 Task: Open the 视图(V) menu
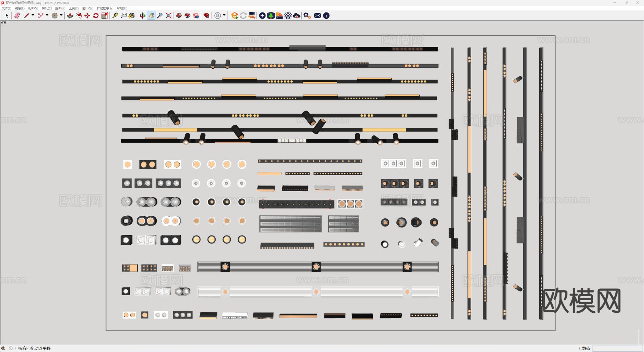33,8
